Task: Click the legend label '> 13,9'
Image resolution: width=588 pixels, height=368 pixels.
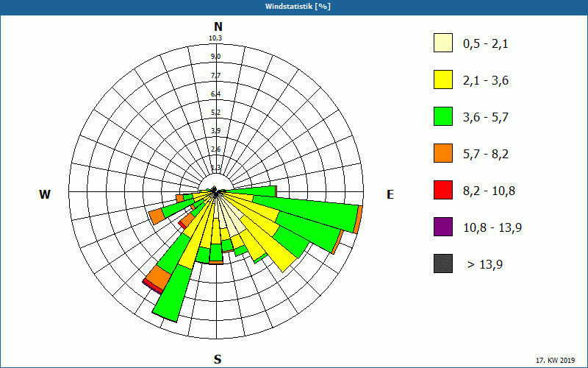Action: coord(485,265)
